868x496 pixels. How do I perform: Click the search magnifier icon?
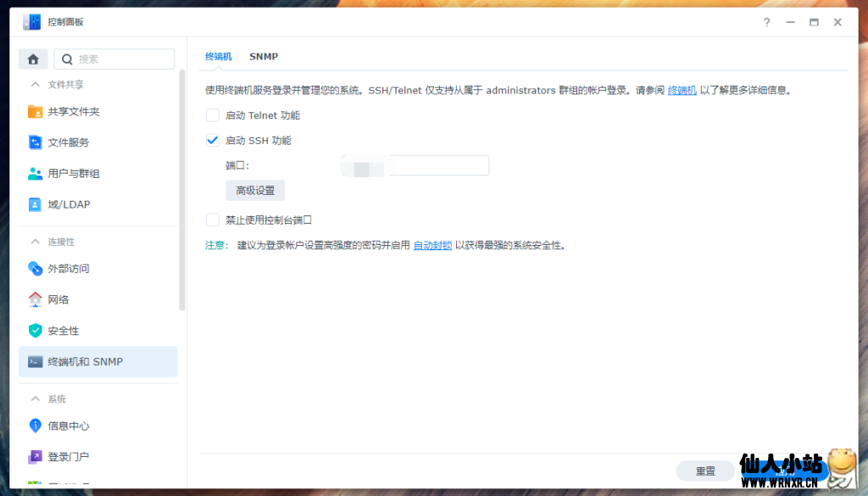click(x=67, y=59)
